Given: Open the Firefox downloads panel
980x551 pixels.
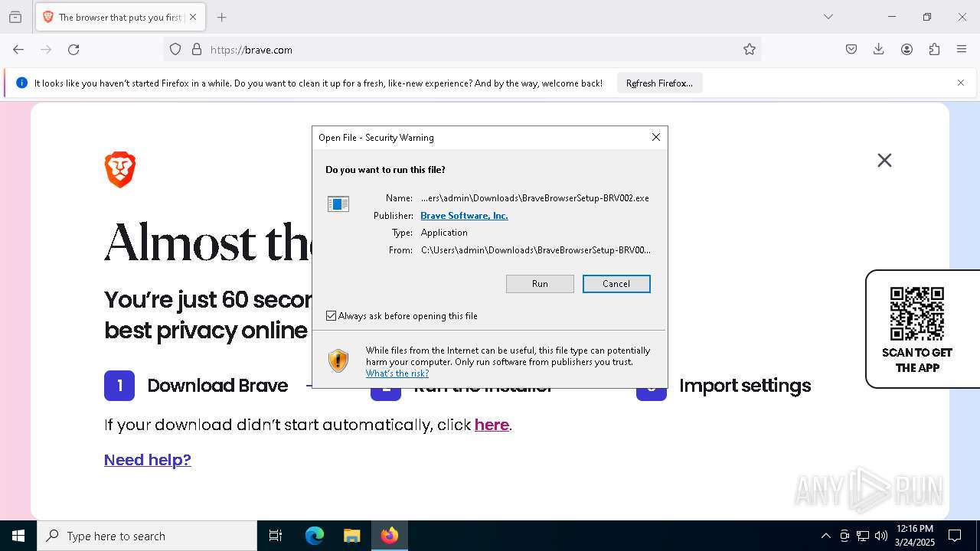Looking at the screenshot, I should point(879,50).
